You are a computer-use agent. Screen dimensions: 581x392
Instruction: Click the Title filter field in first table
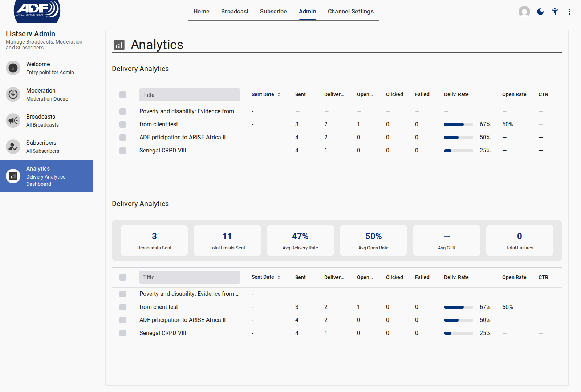[190, 95]
